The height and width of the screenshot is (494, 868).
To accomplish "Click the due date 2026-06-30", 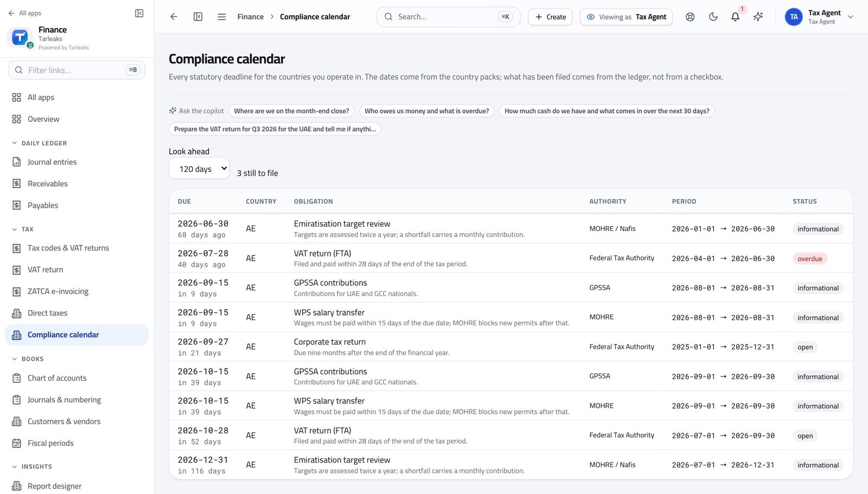I will tap(203, 224).
